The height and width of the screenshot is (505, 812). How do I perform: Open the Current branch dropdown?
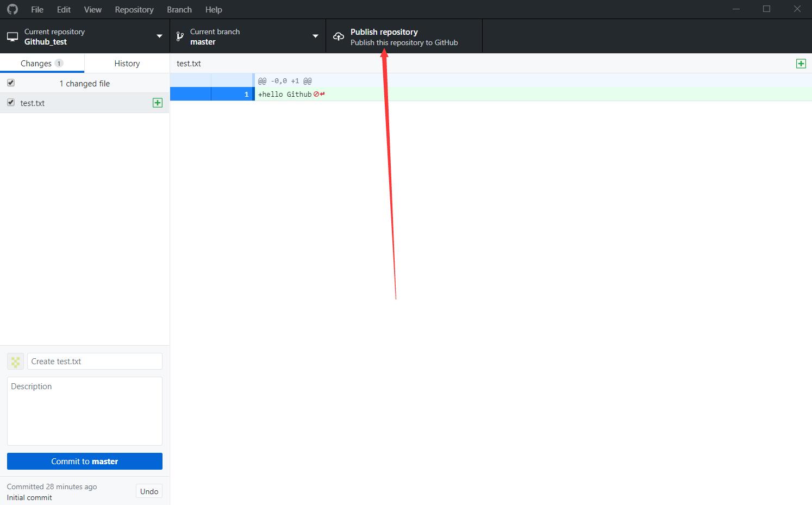pos(315,36)
